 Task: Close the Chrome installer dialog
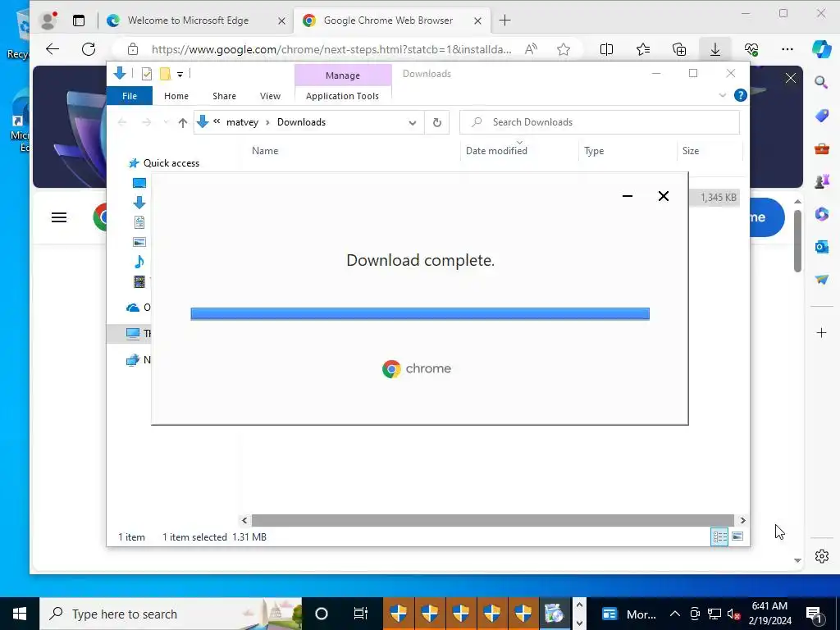point(663,196)
